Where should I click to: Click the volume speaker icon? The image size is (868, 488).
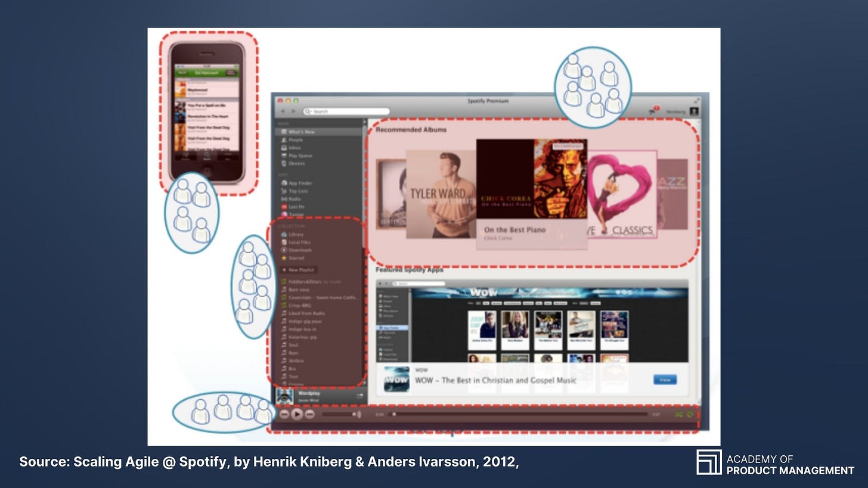pyautogui.click(x=356, y=414)
